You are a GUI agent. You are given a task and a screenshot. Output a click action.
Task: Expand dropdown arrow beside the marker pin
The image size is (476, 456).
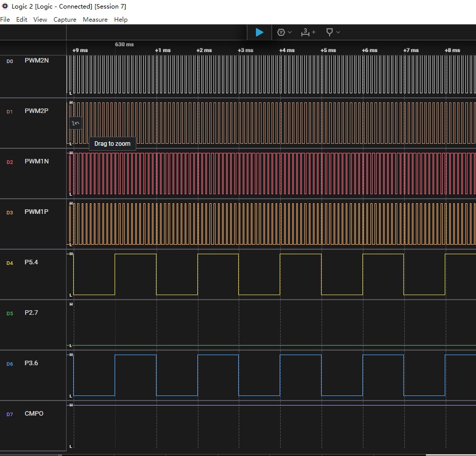click(x=338, y=32)
